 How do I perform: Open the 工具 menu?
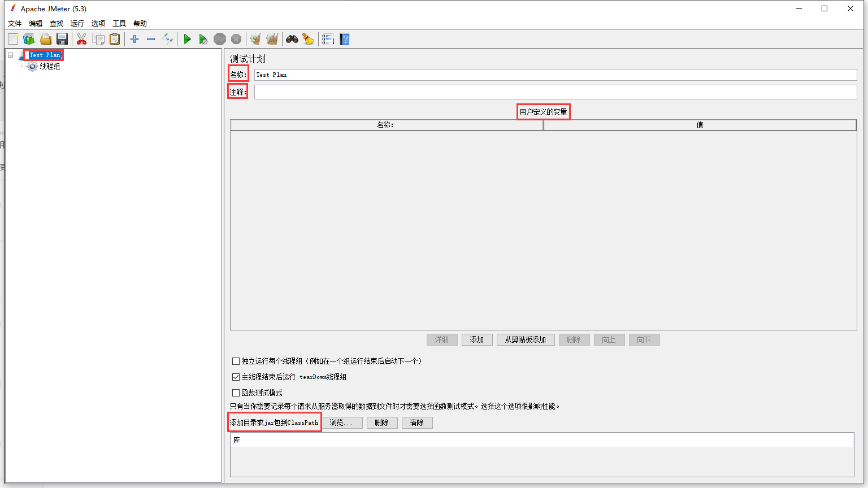[x=119, y=23]
